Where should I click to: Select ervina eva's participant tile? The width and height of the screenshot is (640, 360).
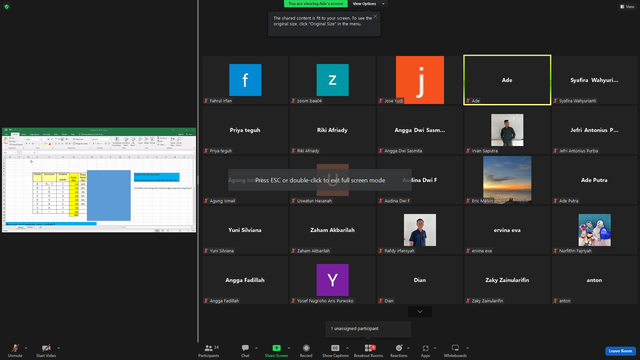[507, 230]
